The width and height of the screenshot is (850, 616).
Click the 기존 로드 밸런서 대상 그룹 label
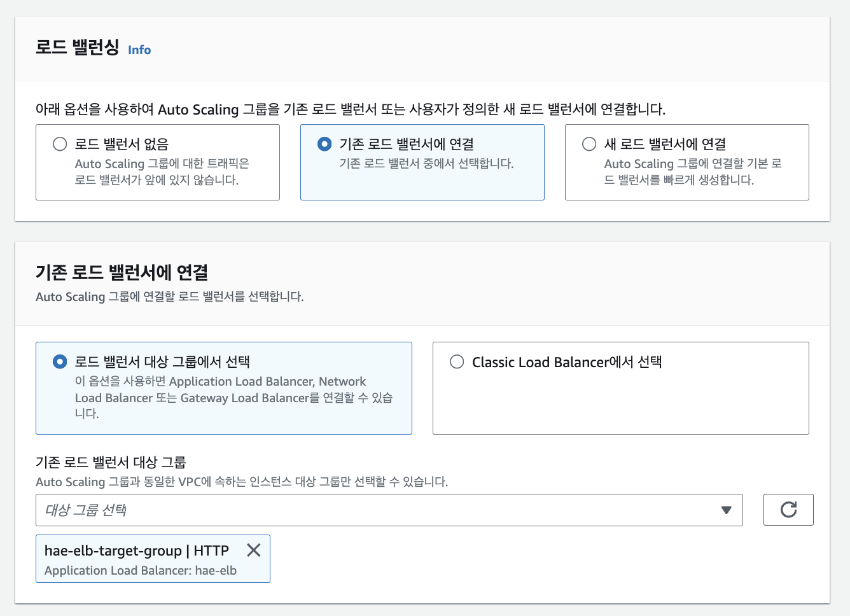coord(111,462)
